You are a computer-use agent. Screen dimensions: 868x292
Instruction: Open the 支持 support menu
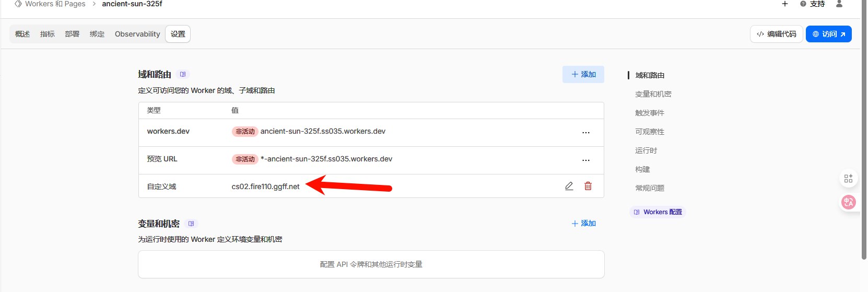coord(813,4)
